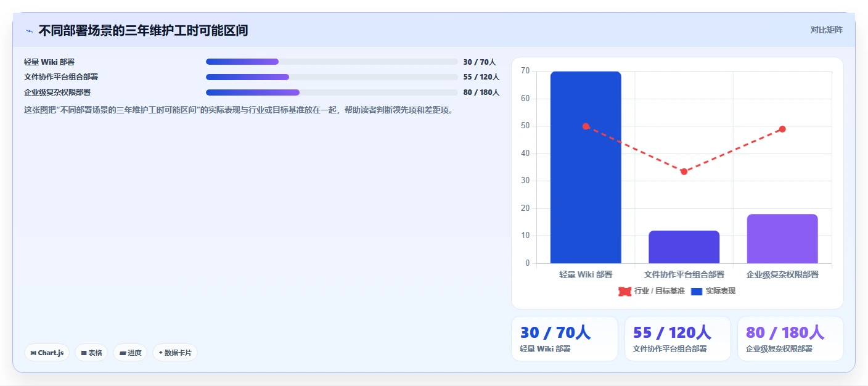Click the blue 实际表现 legend swatch
This screenshot has width=868, height=386.
(697, 291)
